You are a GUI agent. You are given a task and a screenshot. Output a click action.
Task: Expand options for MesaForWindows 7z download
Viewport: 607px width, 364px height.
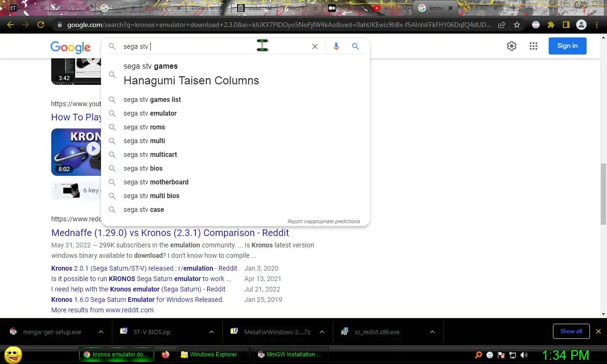[x=322, y=332]
